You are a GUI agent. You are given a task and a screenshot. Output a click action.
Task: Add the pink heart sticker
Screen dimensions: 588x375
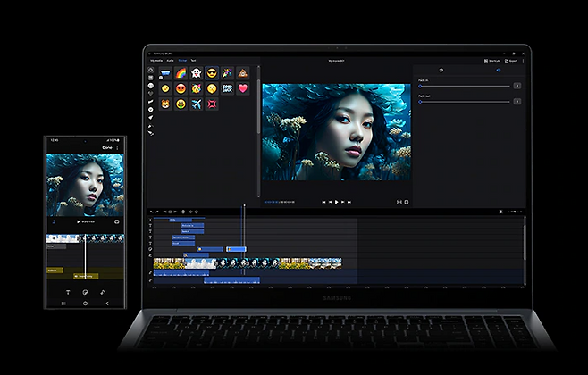tap(243, 88)
